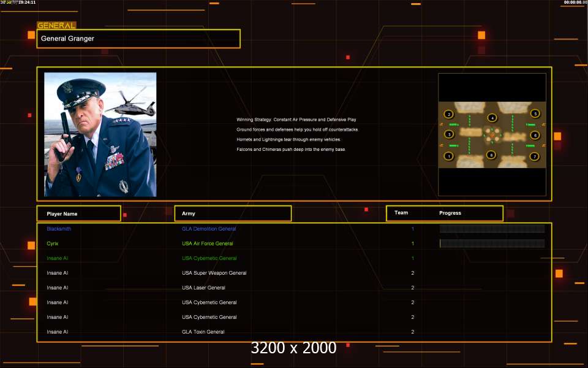This screenshot has width=588, height=368.
Task: Choose start position 7 marker on map
Action: (x=535, y=156)
